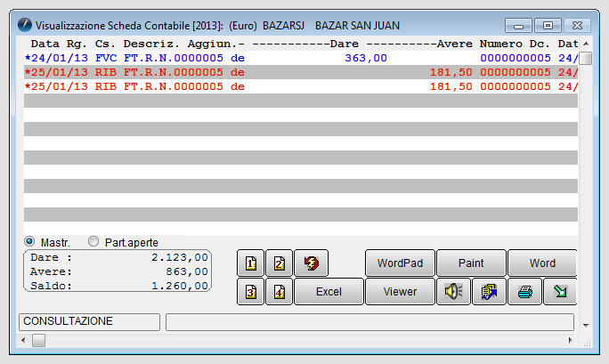
Task: Click the red lightning bolt refresh icon
Action: click(x=311, y=263)
